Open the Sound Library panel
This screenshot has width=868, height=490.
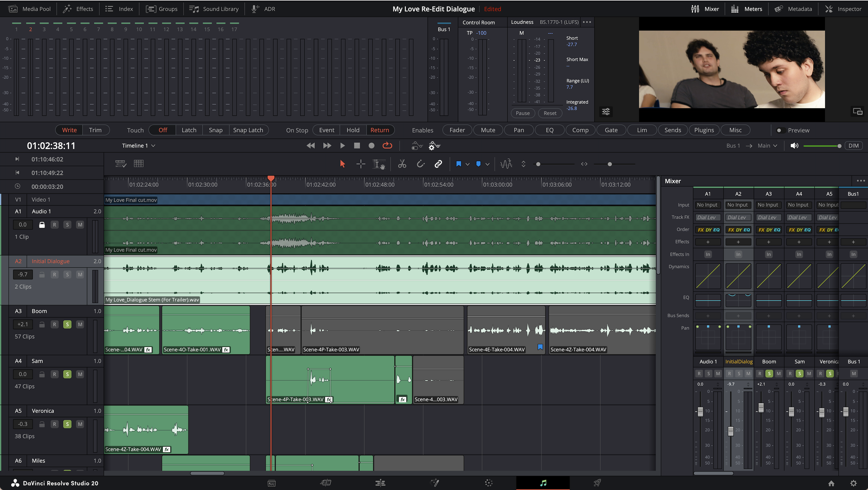click(221, 9)
